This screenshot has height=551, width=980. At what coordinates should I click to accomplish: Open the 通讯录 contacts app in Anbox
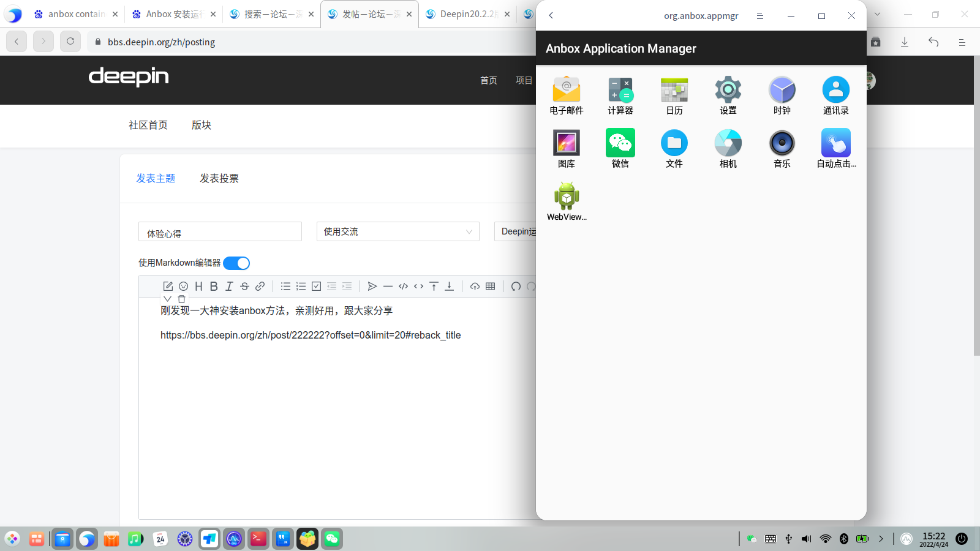[836, 96]
